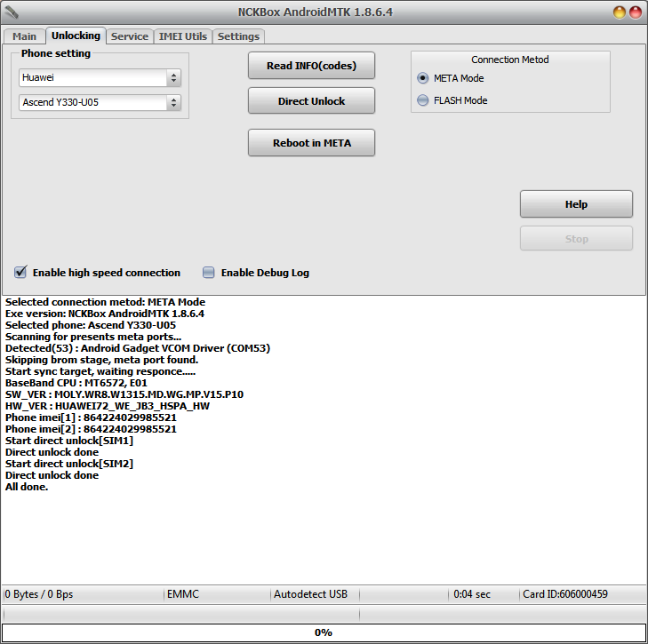The height and width of the screenshot is (644, 648).
Task: Go to the IMEI Utils tab
Action: (x=182, y=36)
